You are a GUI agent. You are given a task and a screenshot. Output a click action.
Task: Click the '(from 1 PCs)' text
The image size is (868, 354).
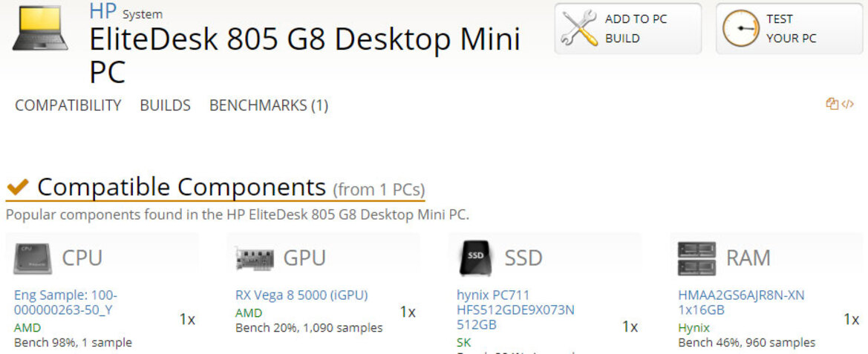379,190
